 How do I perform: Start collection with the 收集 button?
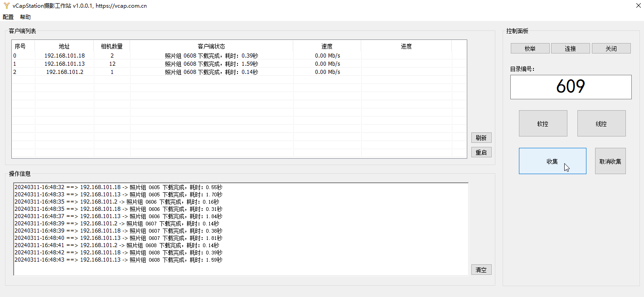coord(552,161)
